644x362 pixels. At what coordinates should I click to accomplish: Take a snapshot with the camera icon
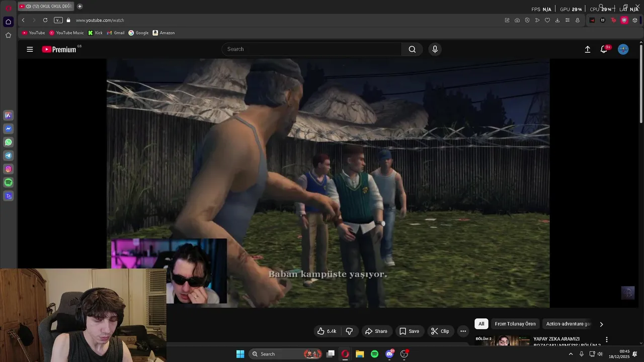click(517, 20)
